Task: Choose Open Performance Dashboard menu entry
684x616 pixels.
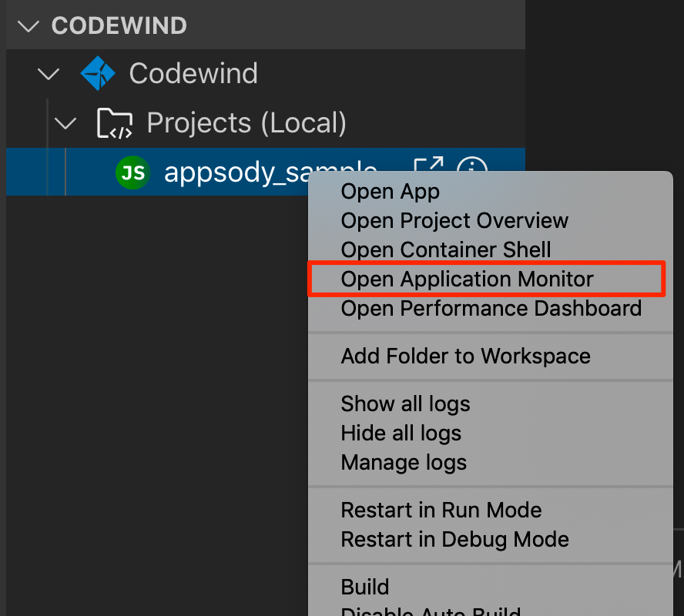Action: tap(491, 308)
